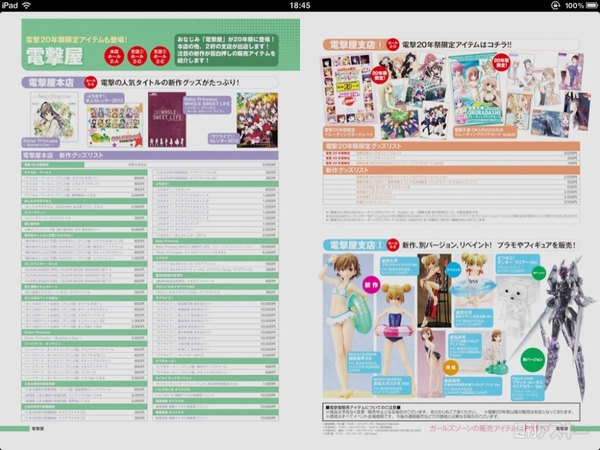This screenshot has height=450, width=600.
Task: Tap the 電撃屋本店 新作グッズリスト header bar
Action: [x=150, y=155]
